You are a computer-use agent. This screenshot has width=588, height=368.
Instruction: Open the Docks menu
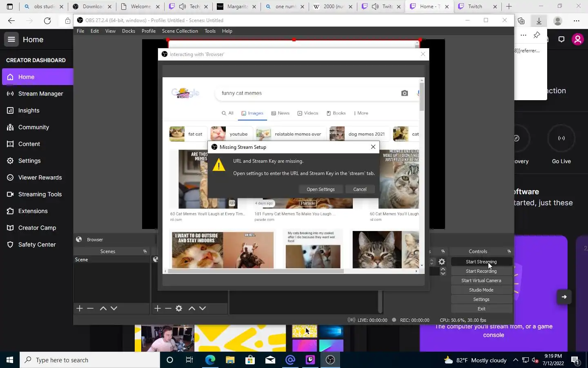[129, 31]
